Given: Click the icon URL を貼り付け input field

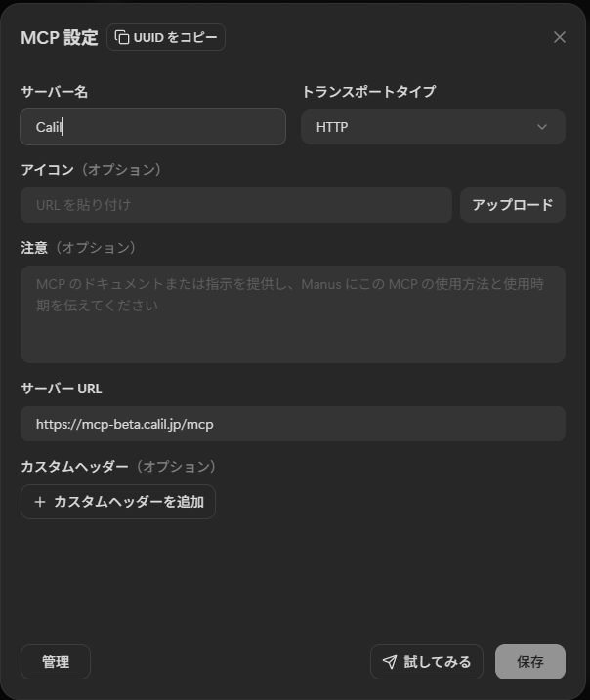Looking at the screenshot, I should [x=235, y=205].
